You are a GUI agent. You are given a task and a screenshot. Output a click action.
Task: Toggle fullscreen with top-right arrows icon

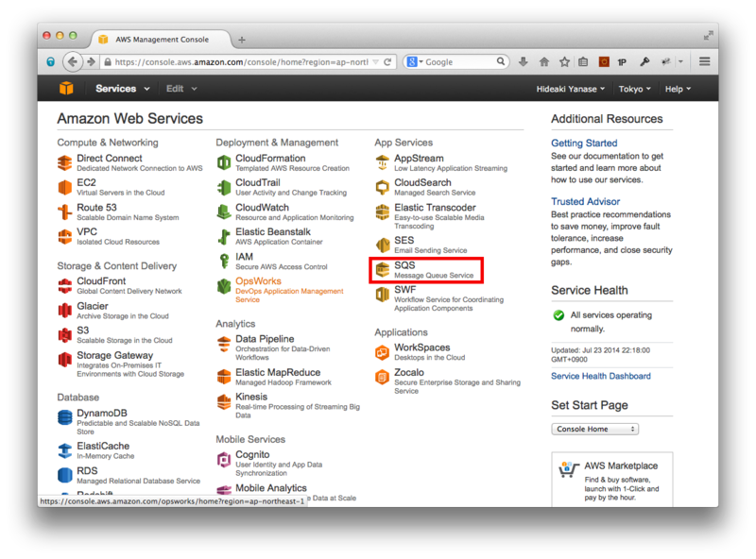click(708, 36)
